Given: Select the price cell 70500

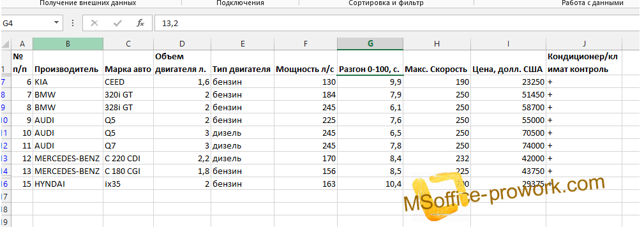Looking at the screenshot, I should [508, 133].
